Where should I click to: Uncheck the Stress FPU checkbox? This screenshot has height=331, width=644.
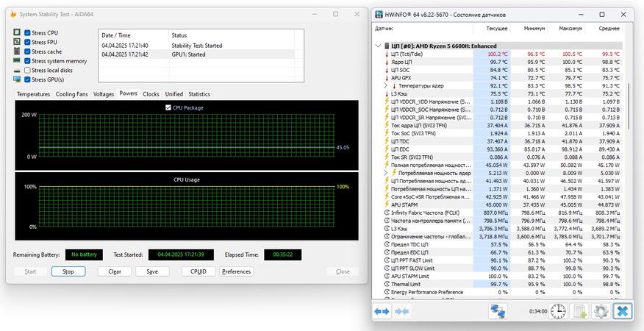pos(27,42)
